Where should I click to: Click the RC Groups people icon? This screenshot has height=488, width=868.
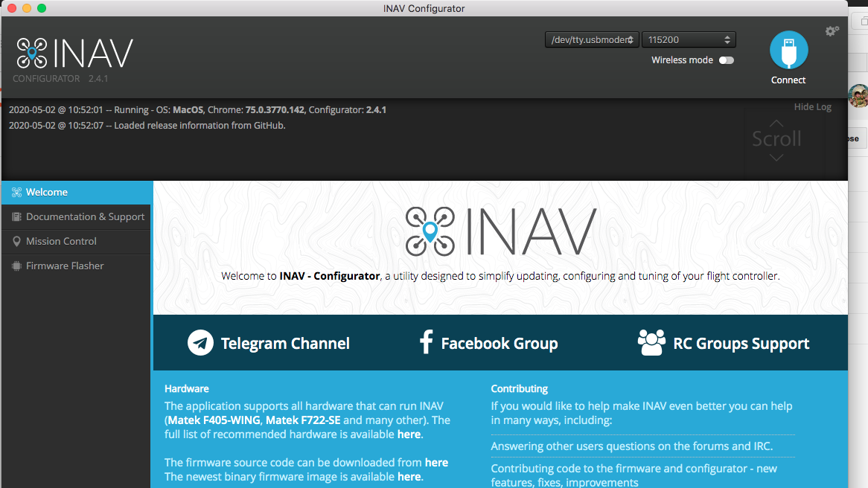(x=651, y=342)
